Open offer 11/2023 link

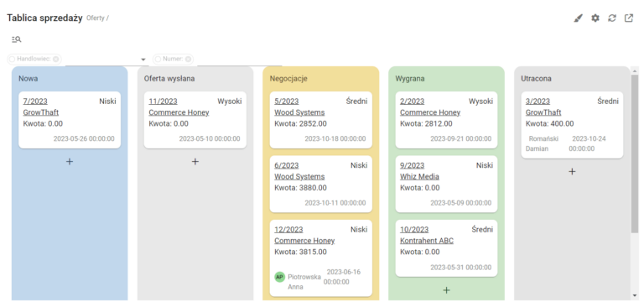(x=163, y=102)
